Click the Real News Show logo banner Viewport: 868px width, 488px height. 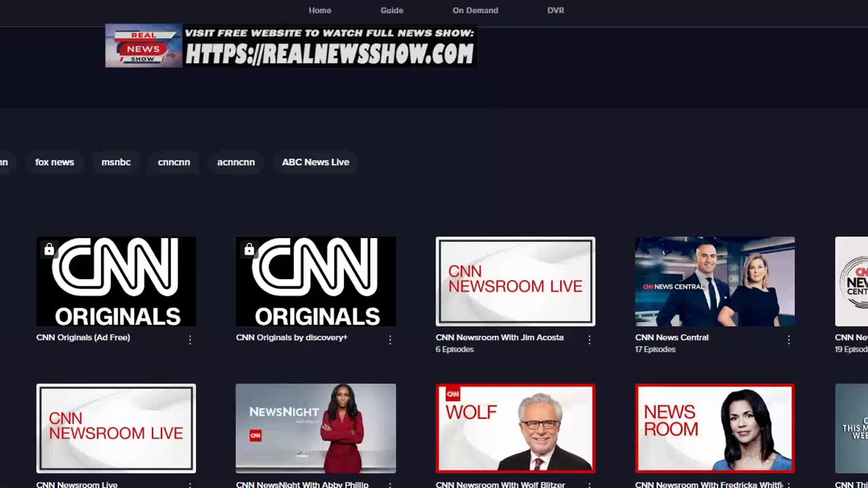click(x=291, y=46)
